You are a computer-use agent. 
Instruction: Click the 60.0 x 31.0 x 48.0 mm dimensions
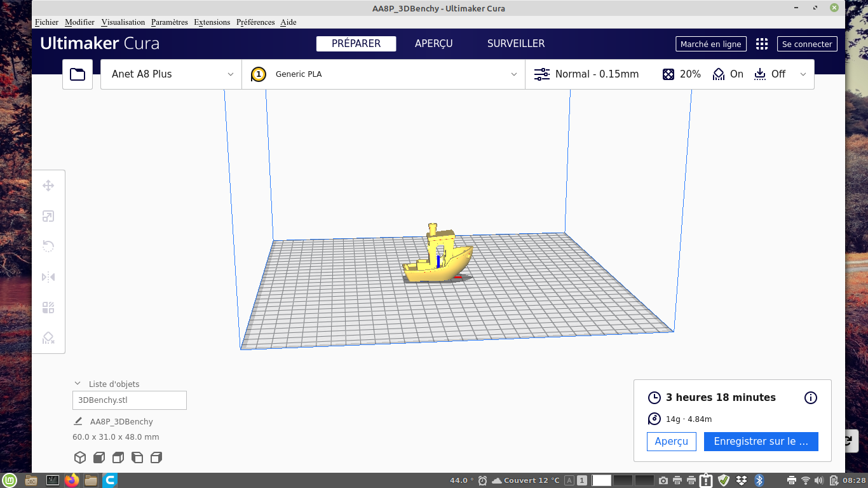point(116,437)
